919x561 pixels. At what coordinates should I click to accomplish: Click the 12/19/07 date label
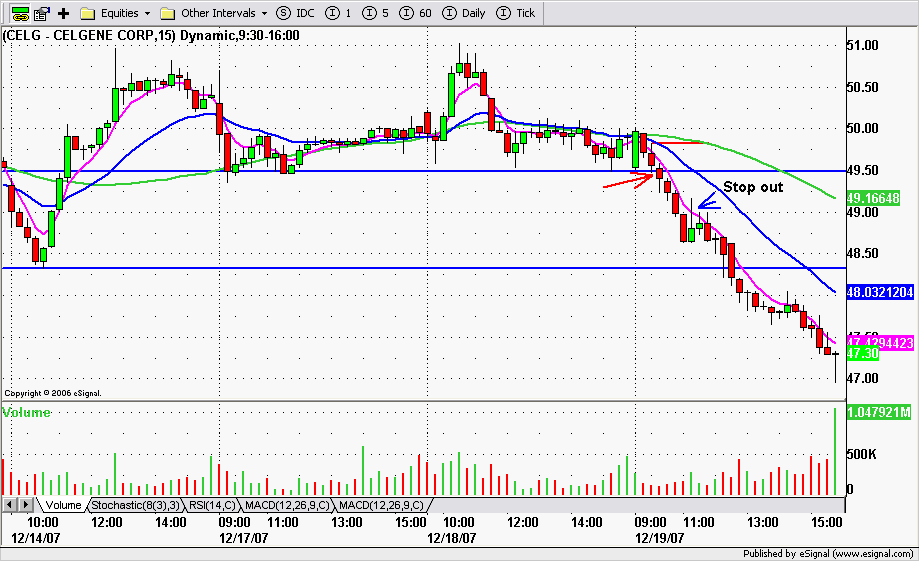pos(659,538)
